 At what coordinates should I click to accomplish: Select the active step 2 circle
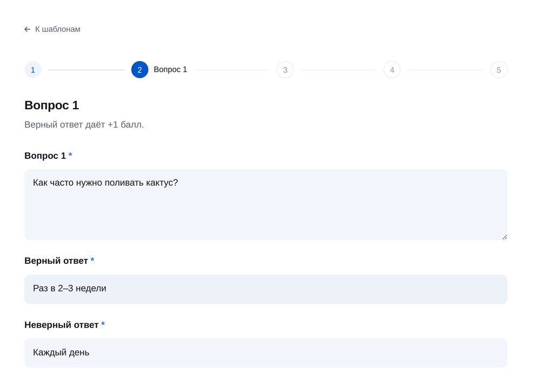pyautogui.click(x=140, y=70)
